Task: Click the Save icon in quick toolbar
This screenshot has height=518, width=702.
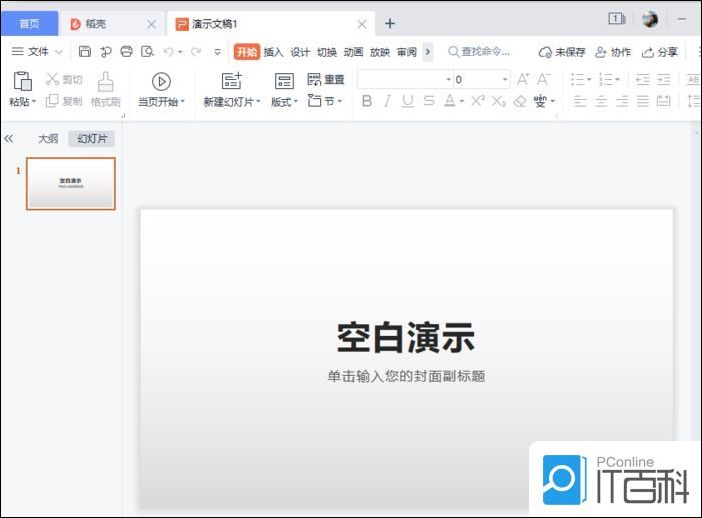Action: (85, 51)
